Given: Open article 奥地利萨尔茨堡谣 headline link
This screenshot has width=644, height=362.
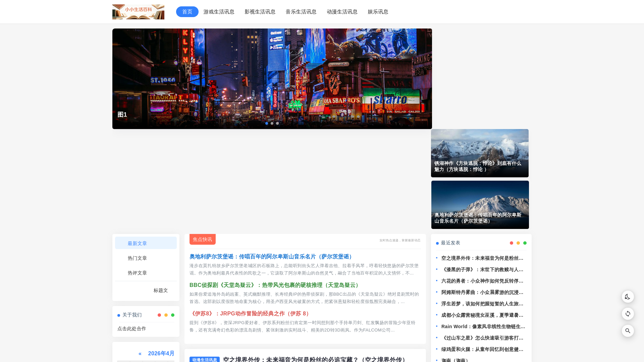Looking at the screenshot, I should click(x=272, y=256).
